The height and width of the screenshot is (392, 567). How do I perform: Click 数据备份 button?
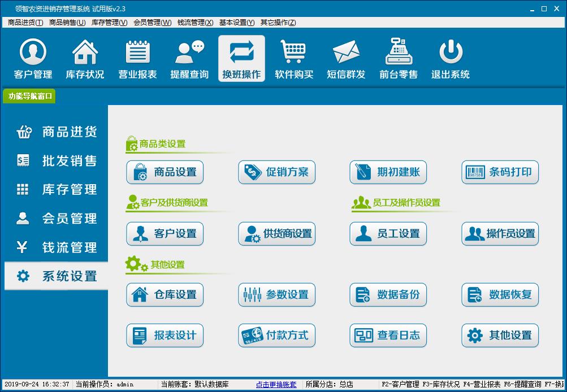(388, 295)
